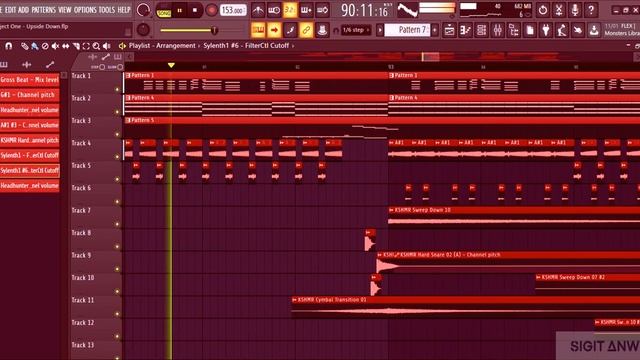The image size is (640, 360).
Task: Toggle step editing icon
Action: 290,30
